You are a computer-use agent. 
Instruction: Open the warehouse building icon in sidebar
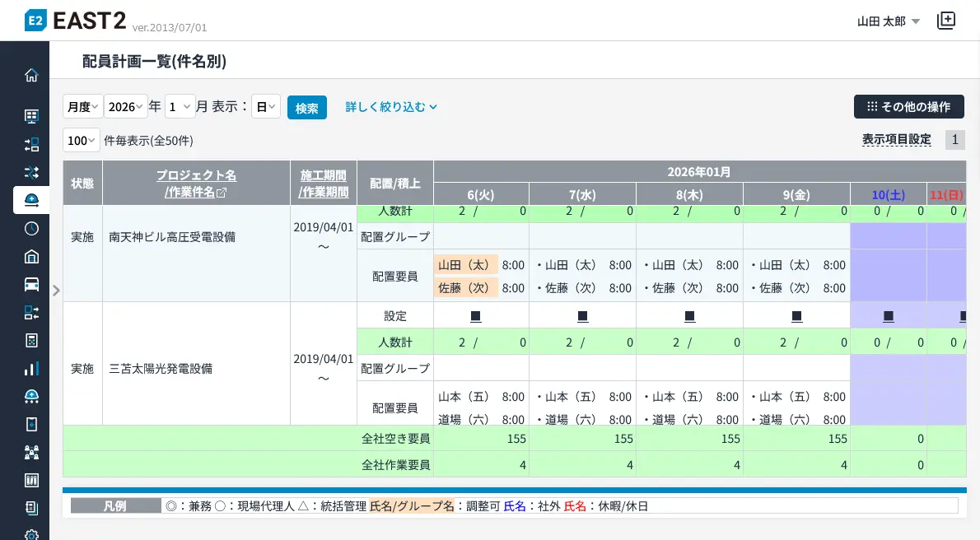[x=31, y=256]
